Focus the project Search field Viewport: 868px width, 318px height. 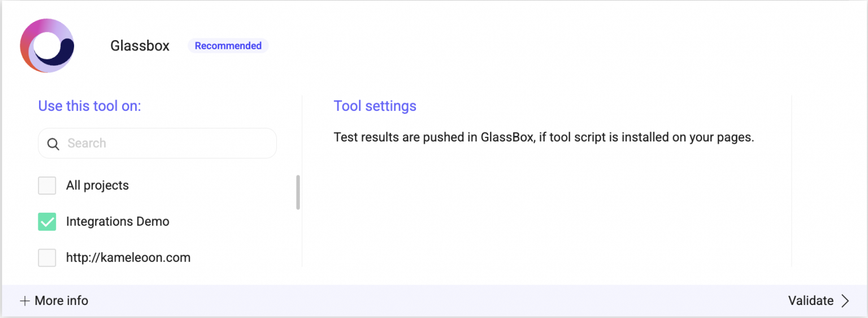pos(164,144)
